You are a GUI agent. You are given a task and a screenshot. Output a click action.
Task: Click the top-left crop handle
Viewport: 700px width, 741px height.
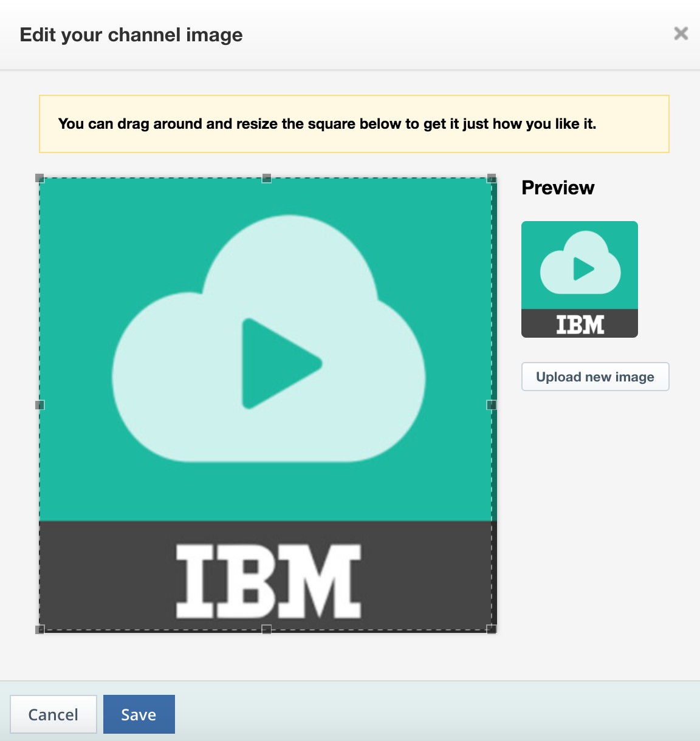point(39,178)
